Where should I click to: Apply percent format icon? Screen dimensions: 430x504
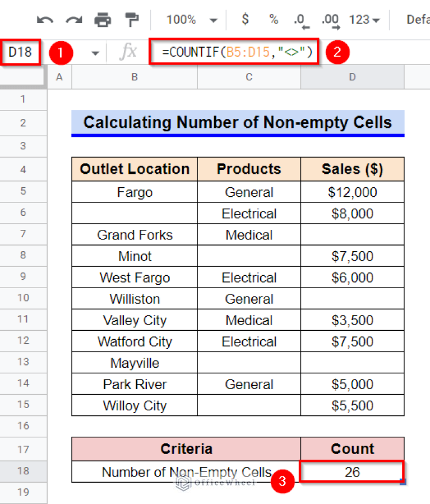(274, 20)
